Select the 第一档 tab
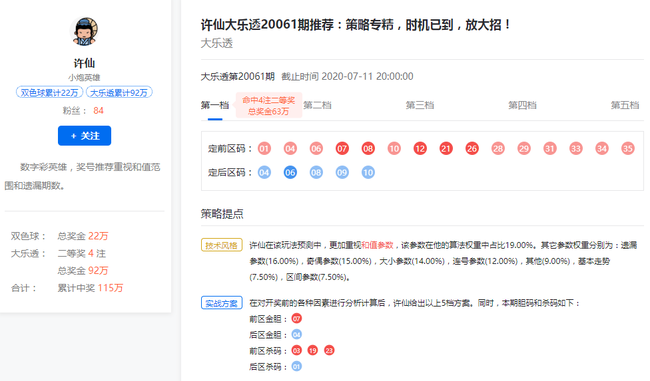Image resolution: width=650 pixels, height=381 pixels. click(215, 105)
